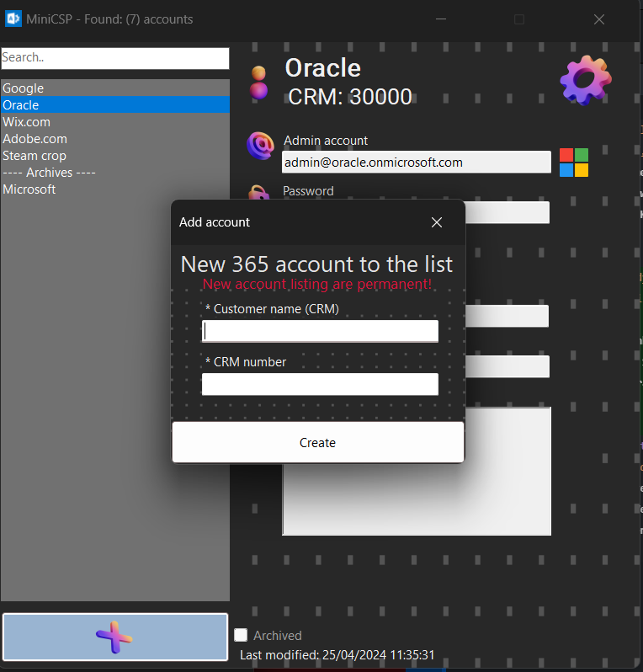Select Adobe.com in account list
This screenshot has width=643, height=672.
(114, 138)
